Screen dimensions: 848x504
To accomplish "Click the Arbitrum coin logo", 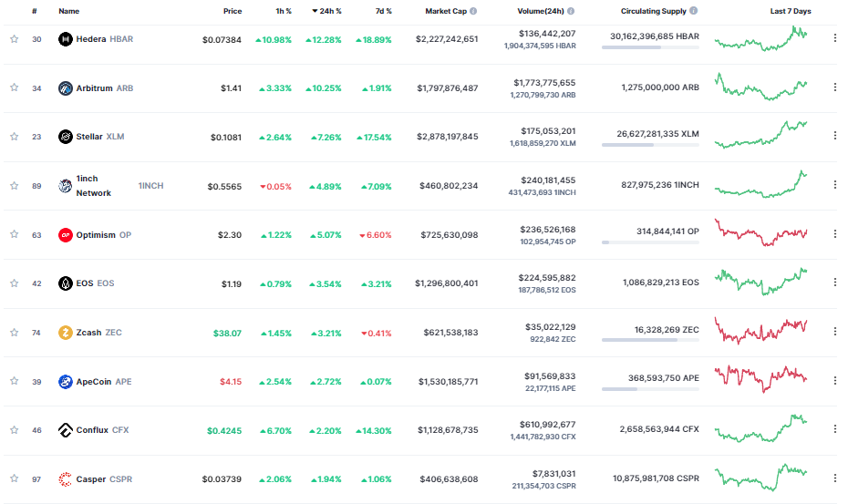I will pos(66,88).
